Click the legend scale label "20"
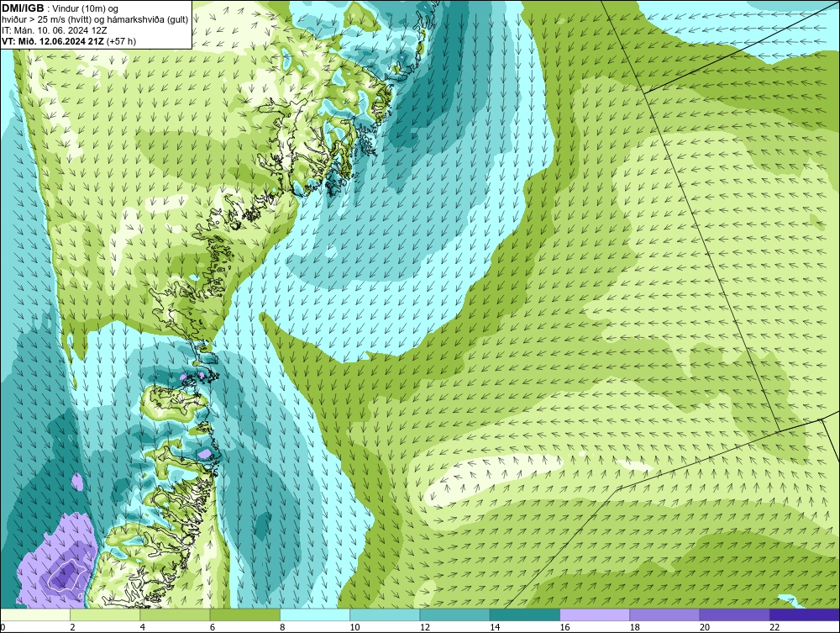840x633 pixels. 705,627
